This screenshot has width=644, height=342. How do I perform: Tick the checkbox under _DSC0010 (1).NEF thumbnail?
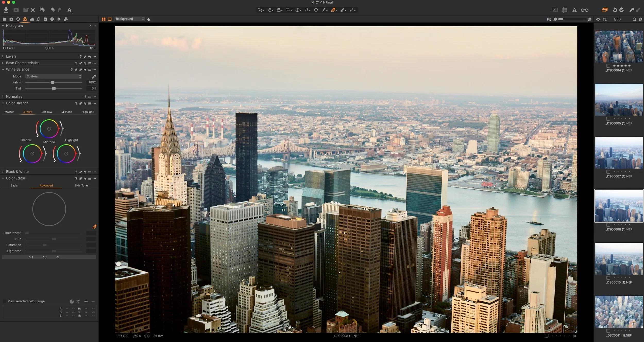[608, 278]
